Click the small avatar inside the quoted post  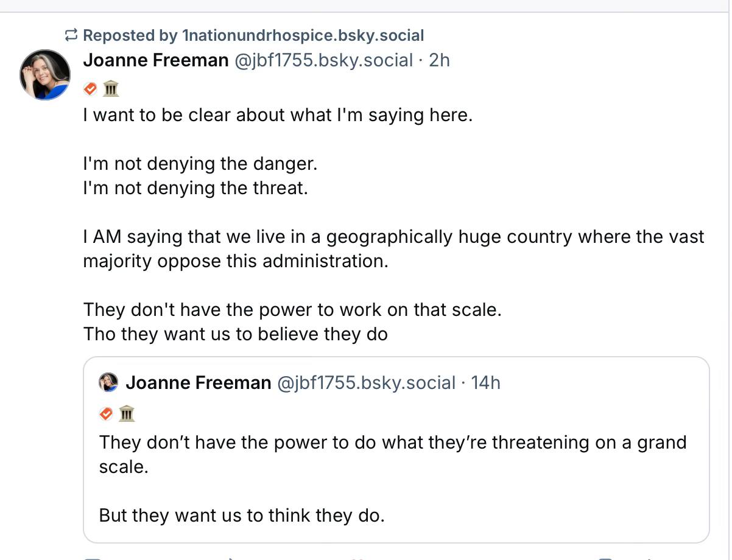point(108,383)
